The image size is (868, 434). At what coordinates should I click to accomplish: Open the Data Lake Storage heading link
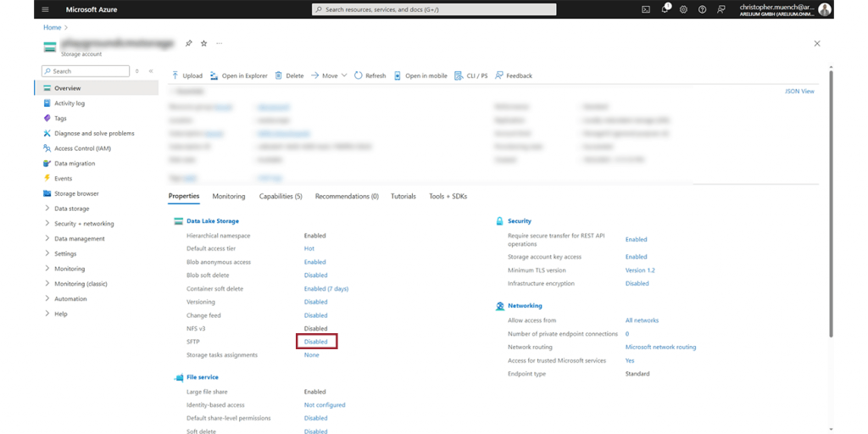[x=213, y=221]
